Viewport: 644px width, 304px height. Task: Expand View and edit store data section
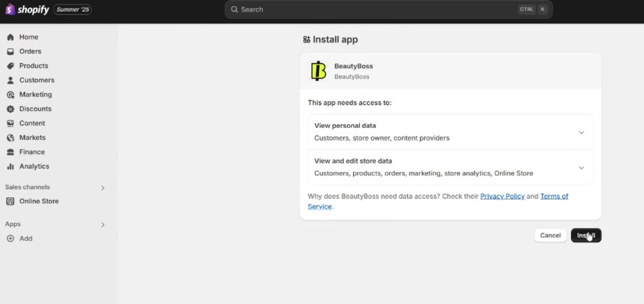click(581, 168)
